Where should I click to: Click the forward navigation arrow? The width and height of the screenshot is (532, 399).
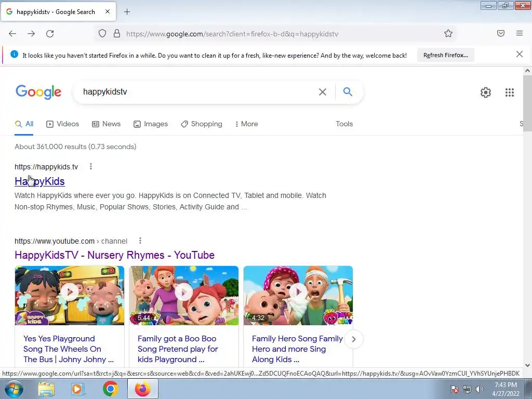click(31, 34)
